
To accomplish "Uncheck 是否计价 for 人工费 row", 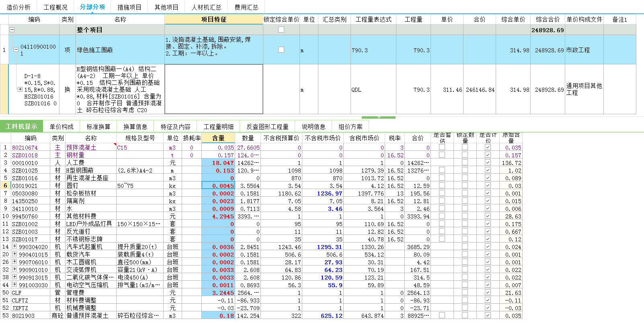I will click(x=488, y=163).
